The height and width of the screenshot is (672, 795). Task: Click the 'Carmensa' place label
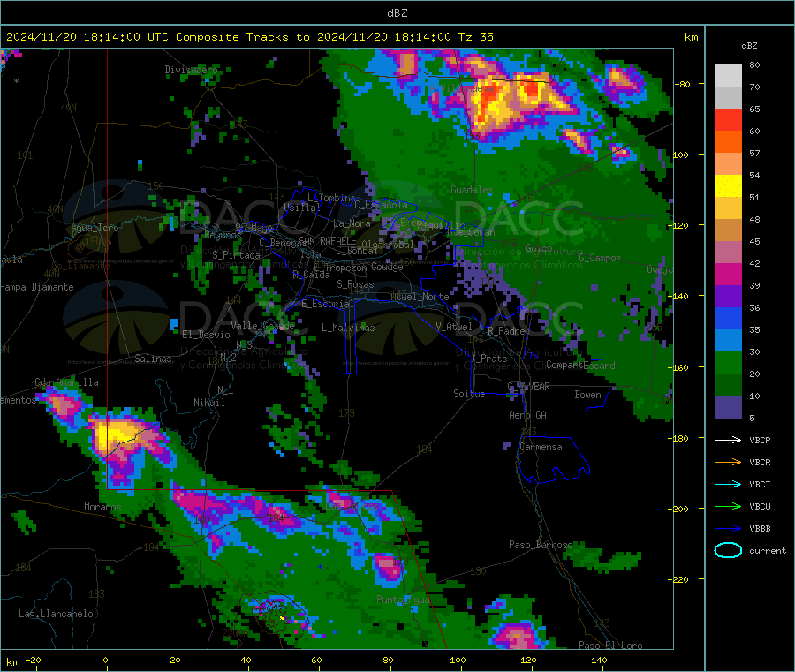pyautogui.click(x=541, y=447)
